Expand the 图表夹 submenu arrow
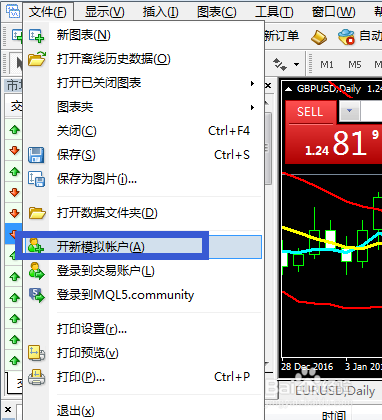This screenshot has height=420, width=382. point(253,107)
